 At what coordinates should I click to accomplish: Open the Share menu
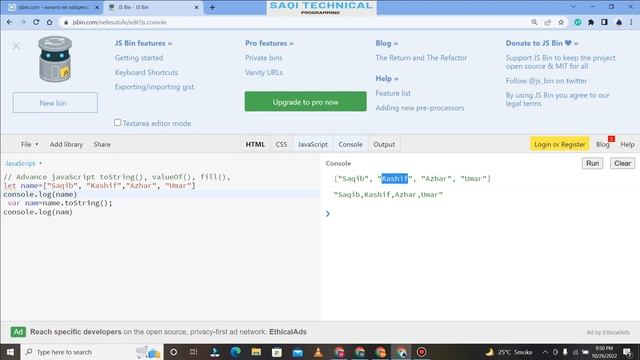pos(102,144)
